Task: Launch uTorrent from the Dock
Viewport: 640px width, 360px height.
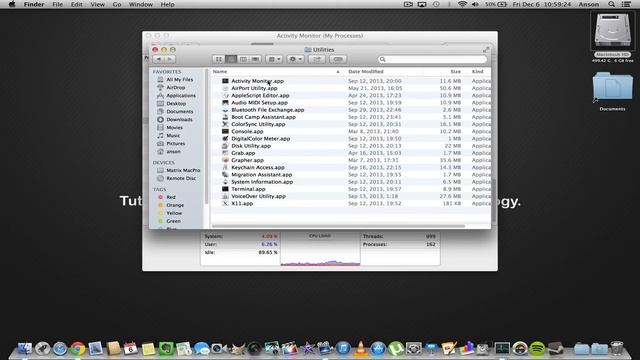Action: [x=396, y=349]
